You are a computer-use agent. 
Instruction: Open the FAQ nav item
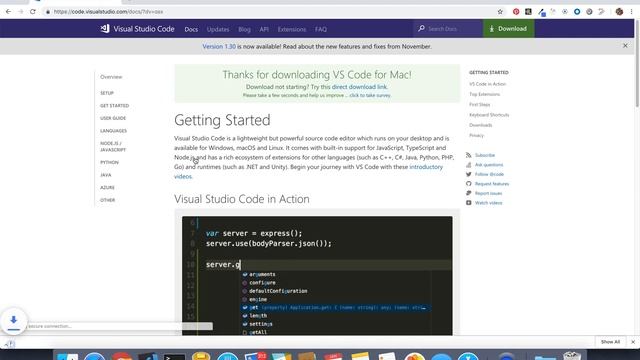pyautogui.click(x=321, y=29)
